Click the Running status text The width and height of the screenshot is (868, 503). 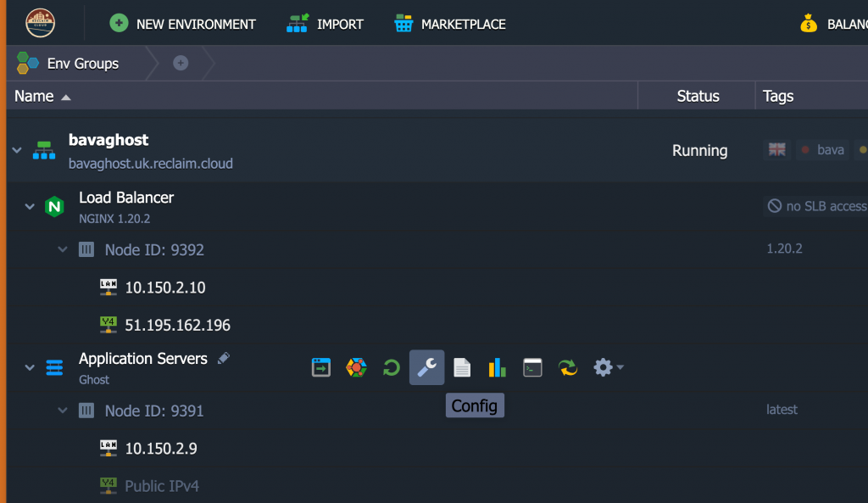(x=699, y=150)
